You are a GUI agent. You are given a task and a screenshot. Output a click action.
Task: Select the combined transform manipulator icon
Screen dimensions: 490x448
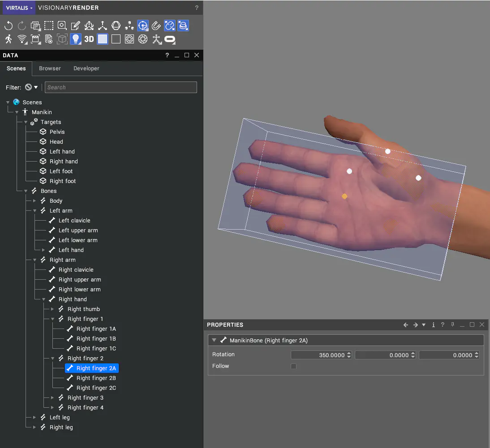pos(89,26)
